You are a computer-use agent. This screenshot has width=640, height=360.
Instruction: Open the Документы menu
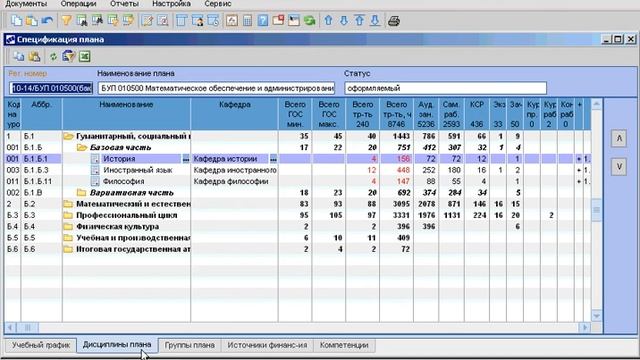tap(26, 4)
